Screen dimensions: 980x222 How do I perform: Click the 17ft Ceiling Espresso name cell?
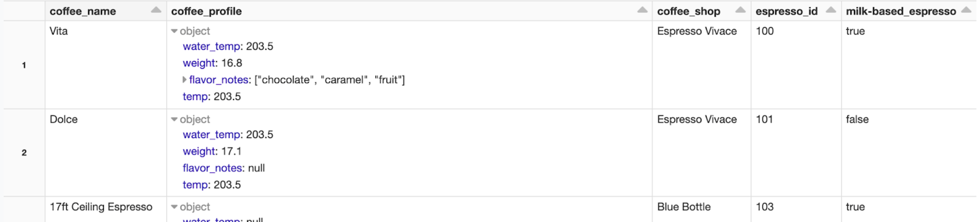101,207
